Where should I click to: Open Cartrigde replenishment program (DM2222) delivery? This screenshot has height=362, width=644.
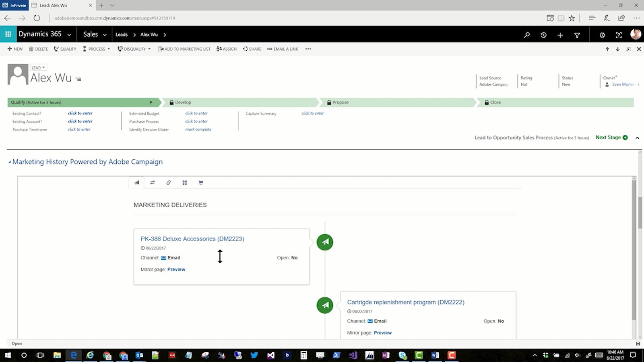click(406, 302)
